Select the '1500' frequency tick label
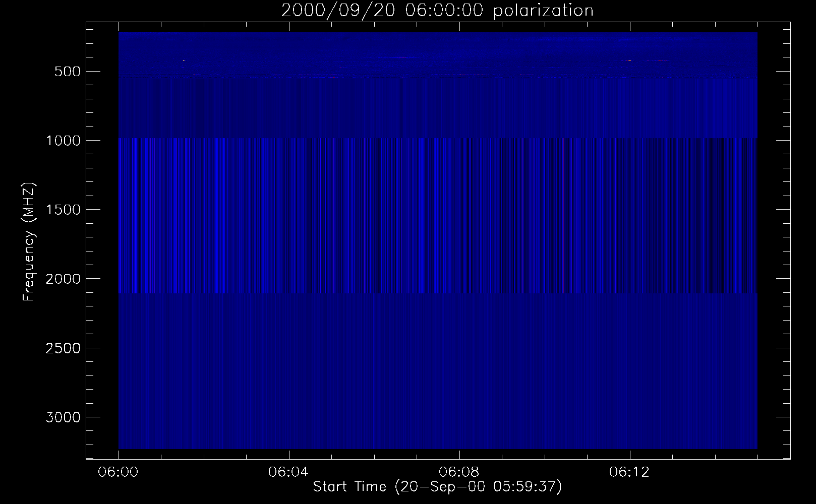 (x=63, y=210)
